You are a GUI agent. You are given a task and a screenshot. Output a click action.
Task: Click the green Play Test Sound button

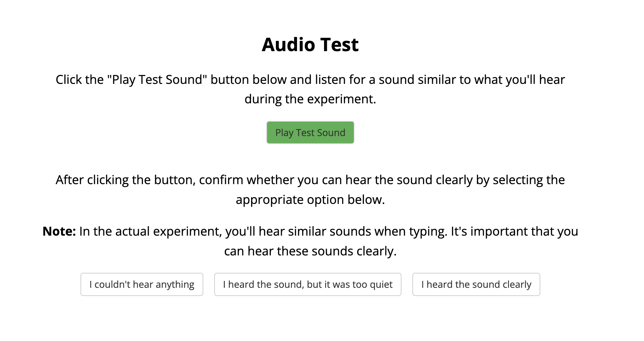pos(310,133)
